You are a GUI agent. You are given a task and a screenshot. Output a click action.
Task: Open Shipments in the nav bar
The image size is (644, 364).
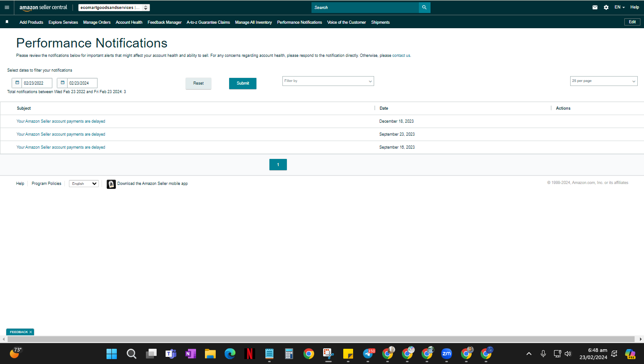point(380,22)
